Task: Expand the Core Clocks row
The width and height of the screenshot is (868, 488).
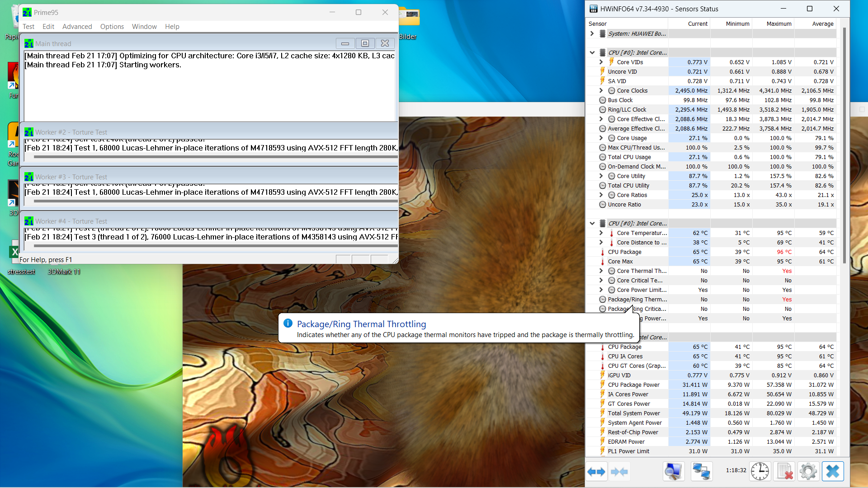Action: [x=601, y=91]
